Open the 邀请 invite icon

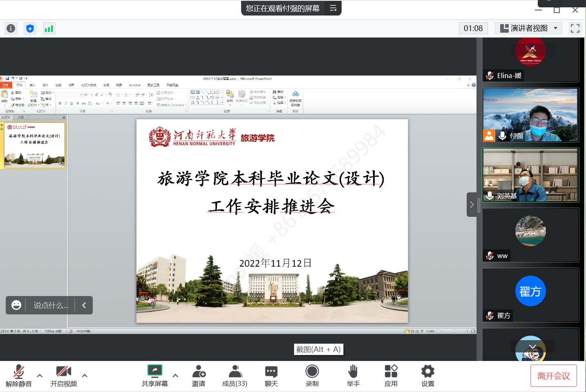click(199, 371)
